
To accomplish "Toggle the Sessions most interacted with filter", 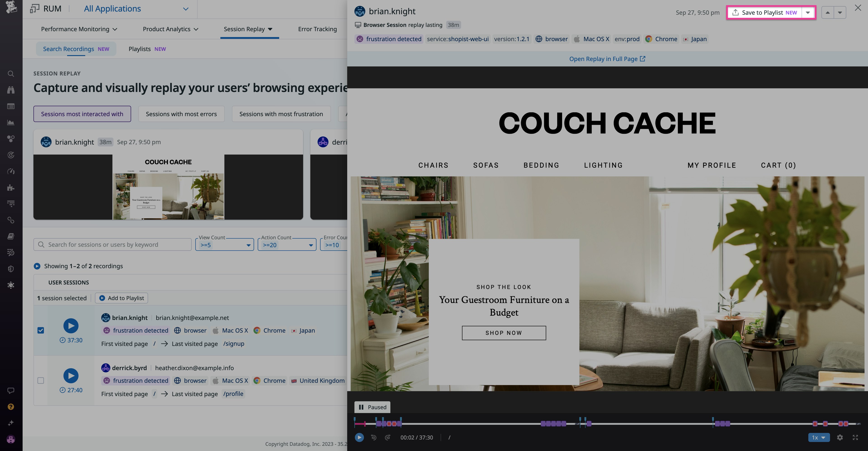I will pyautogui.click(x=82, y=114).
